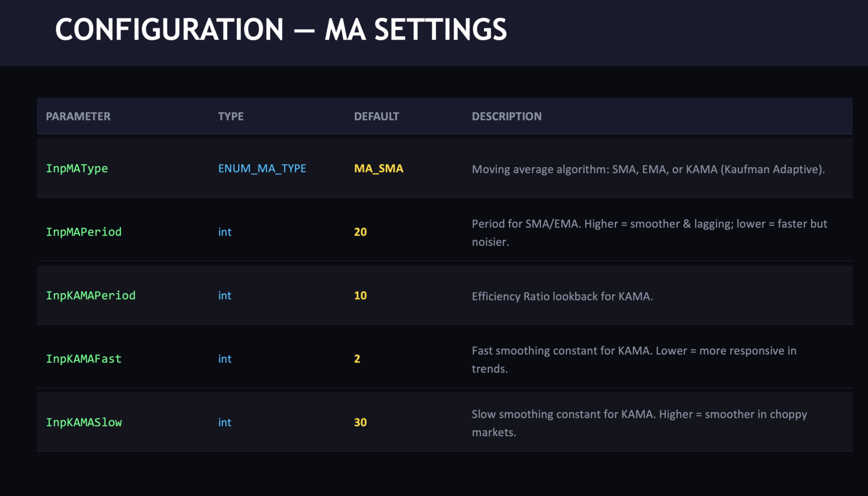Image resolution: width=868 pixels, height=496 pixels.
Task: Click the Moving average algorithm description
Action: click(648, 169)
